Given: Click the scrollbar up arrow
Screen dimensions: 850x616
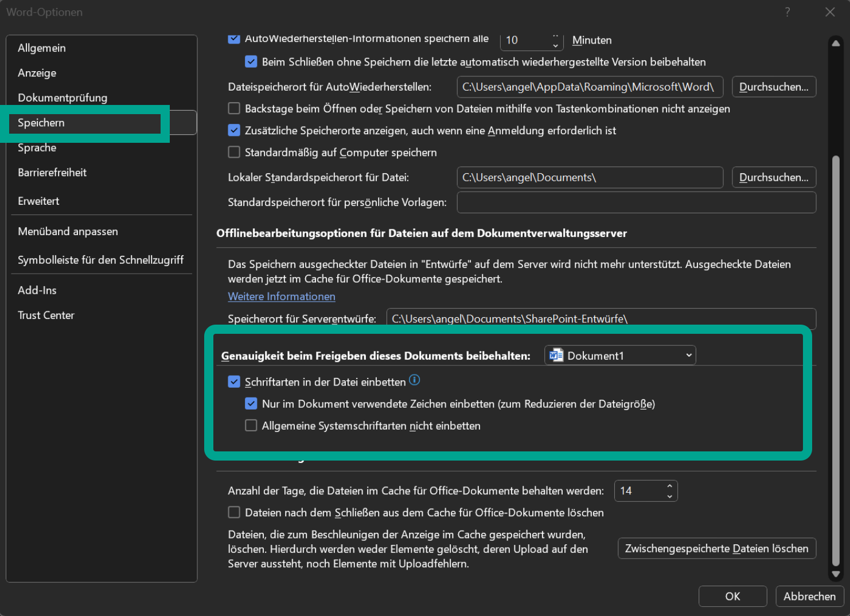Looking at the screenshot, I should coord(836,43).
